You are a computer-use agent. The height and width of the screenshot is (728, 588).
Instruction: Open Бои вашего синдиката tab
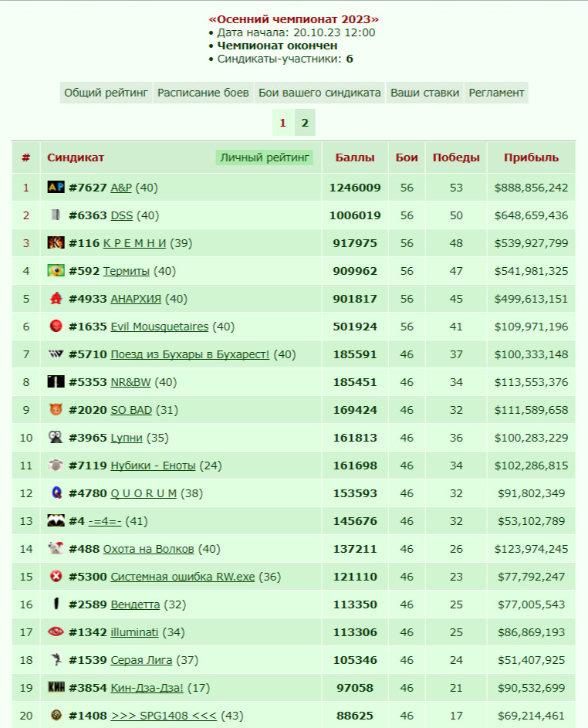click(x=319, y=93)
